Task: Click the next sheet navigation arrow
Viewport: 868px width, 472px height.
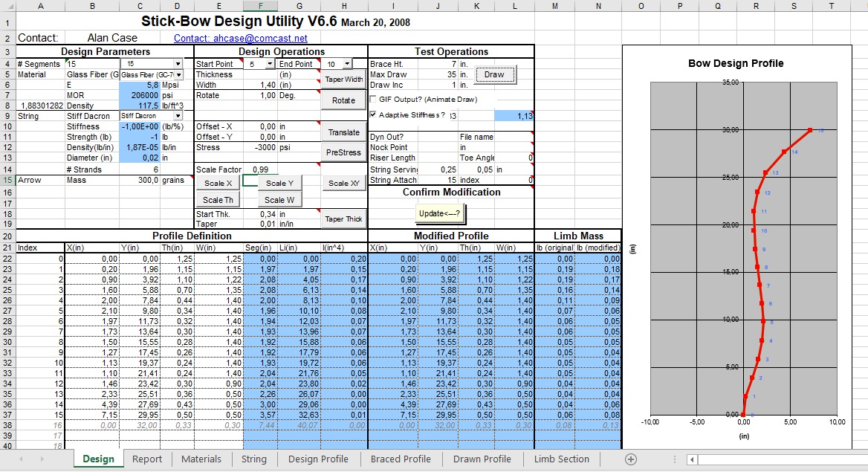Action: 42,459
